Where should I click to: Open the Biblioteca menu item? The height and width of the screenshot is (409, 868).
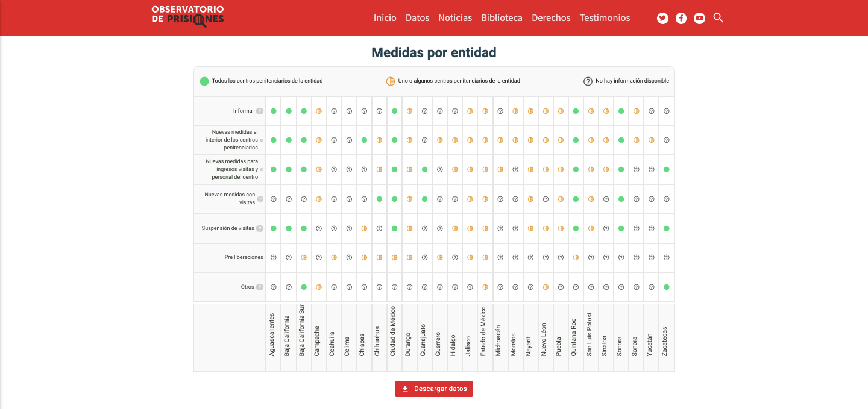click(502, 18)
